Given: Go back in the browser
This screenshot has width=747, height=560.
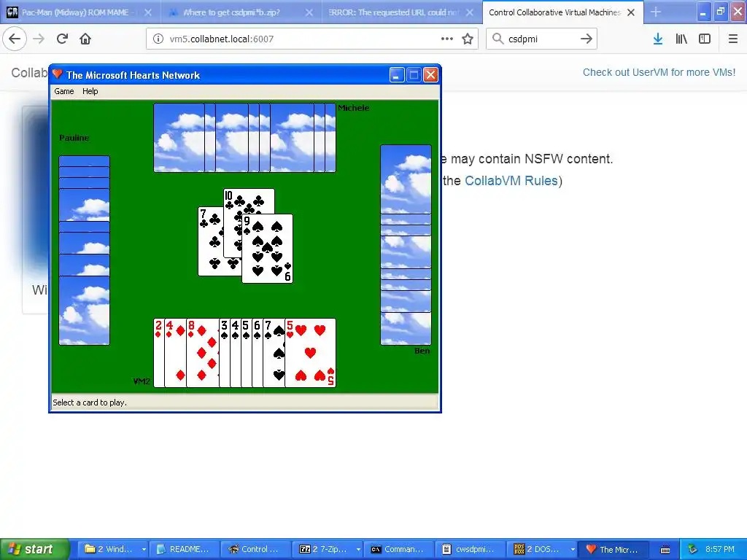Looking at the screenshot, I should [x=15, y=39].
